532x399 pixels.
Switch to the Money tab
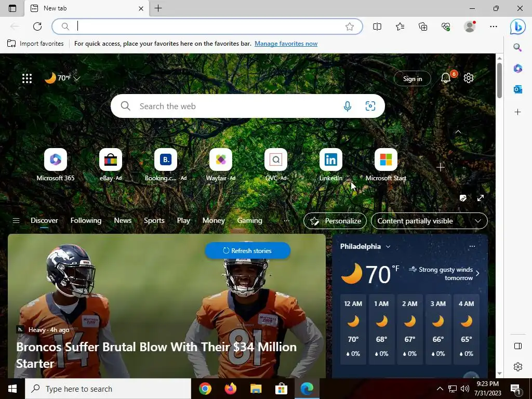(x=214, y=220)
